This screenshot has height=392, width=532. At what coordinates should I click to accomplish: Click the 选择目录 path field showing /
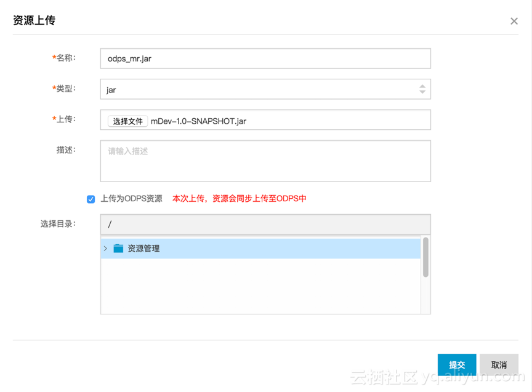point(265,224)
